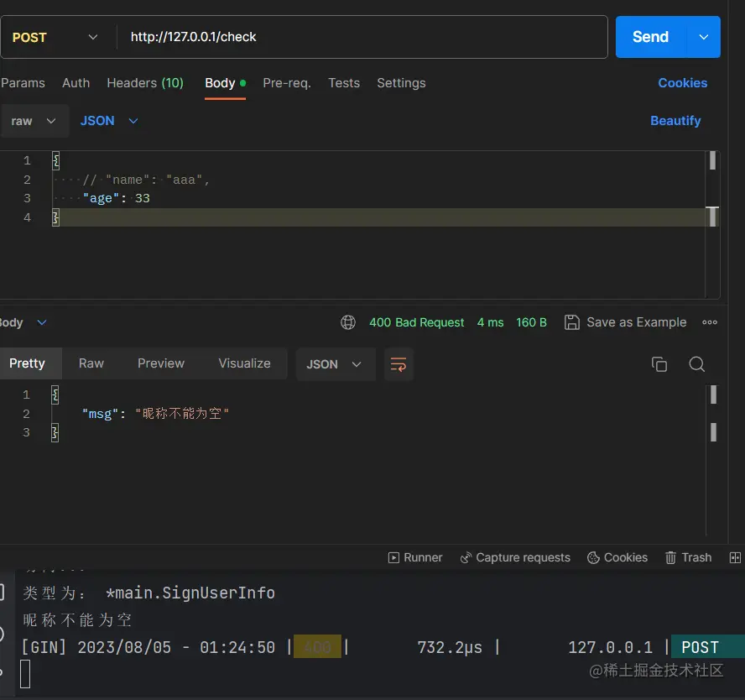Click Capture requests in the footer

click(515, 557)
